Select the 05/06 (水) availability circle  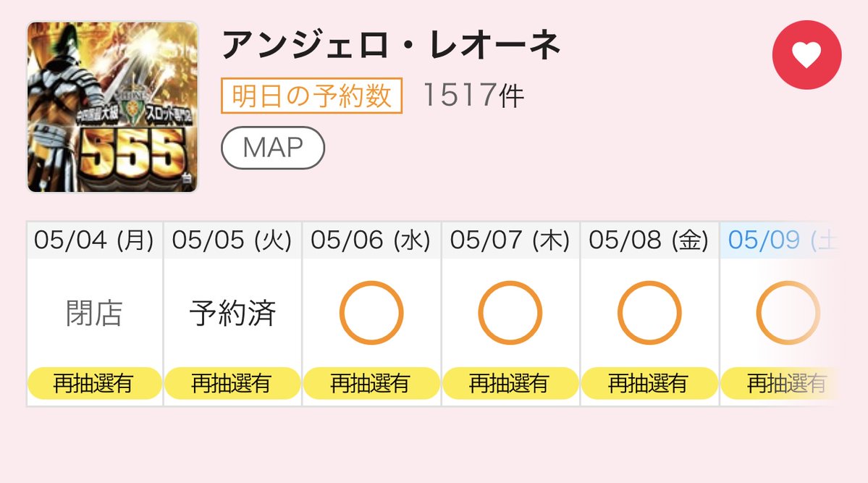pos(371,313)
